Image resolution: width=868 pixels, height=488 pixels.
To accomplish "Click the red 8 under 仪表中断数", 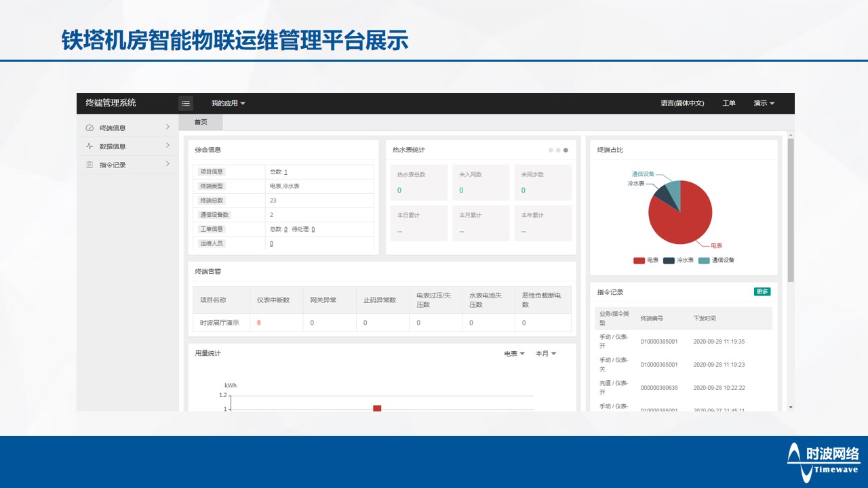I will tap(258, 323).
